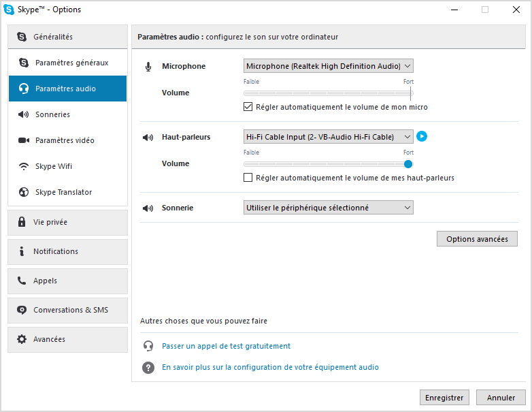Click the gear icon beside Avancées
The image size is (532, 412).
click(x=22, y=339)
